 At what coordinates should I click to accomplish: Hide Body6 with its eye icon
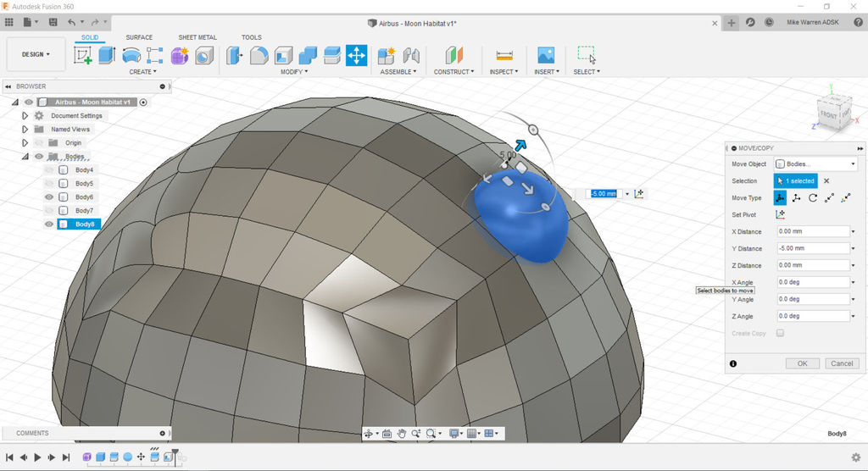click(x=49, y=197)
